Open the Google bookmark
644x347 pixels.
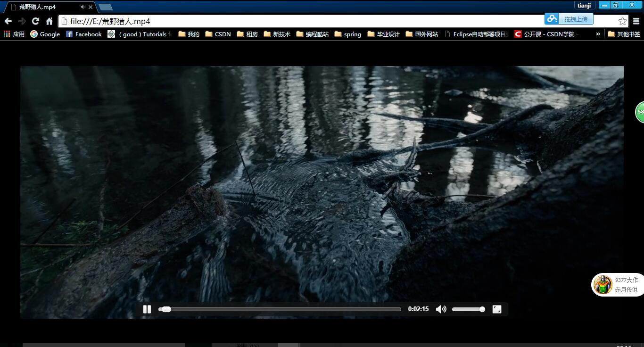45,34
